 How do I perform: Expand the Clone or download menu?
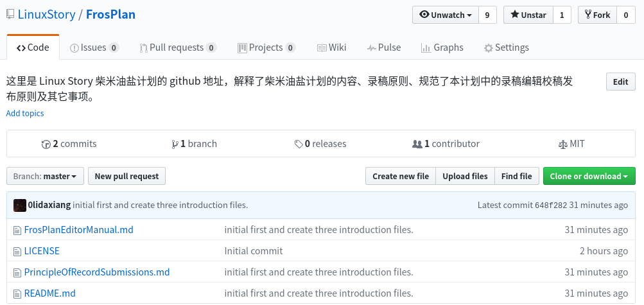(x=589, y=176)
